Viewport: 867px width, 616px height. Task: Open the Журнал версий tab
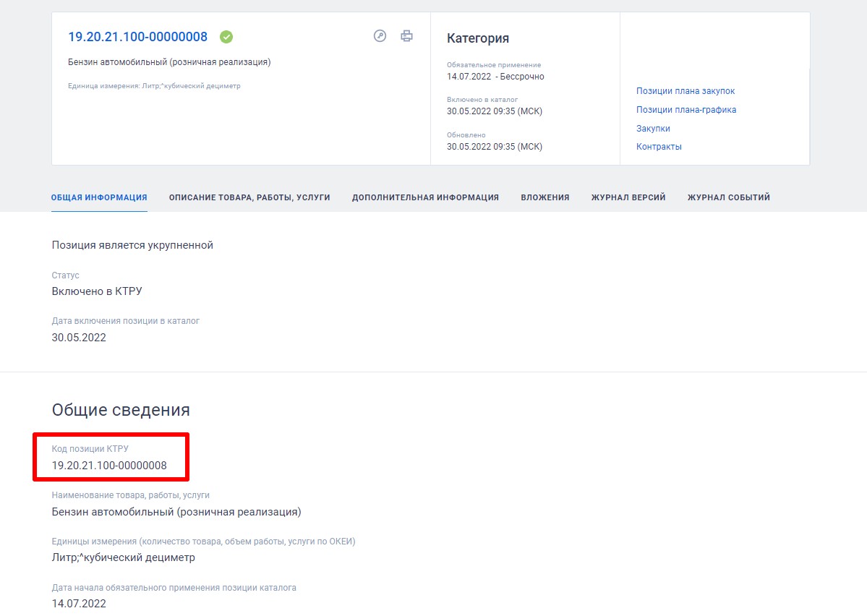(628, 197)
